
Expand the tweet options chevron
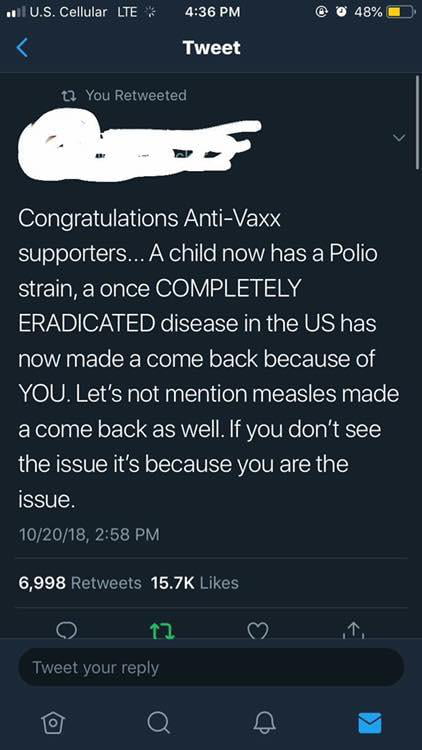[x=399, y=138]
